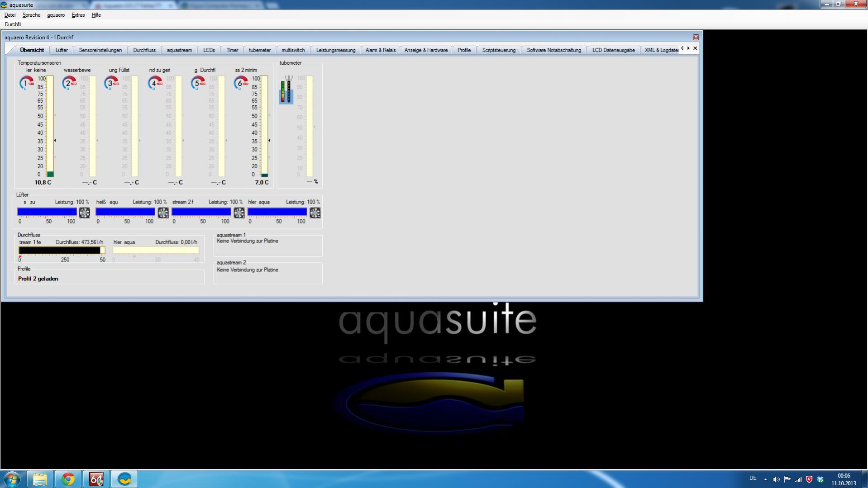Open the Profile tab
Screen dimensions: 868x488
tap(464, 50)
